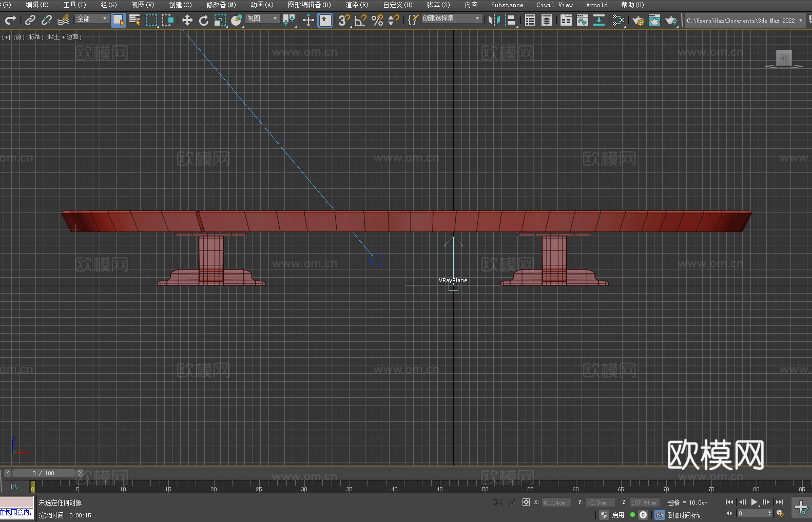Select the Link objects tool
Image resolution: width=812 pixels, height=522 pixels.
pyautogui.click(x=30, y=20)
